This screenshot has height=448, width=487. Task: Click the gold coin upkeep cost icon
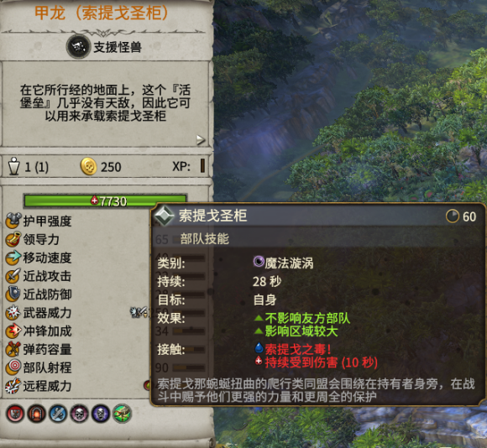[89, 167]
